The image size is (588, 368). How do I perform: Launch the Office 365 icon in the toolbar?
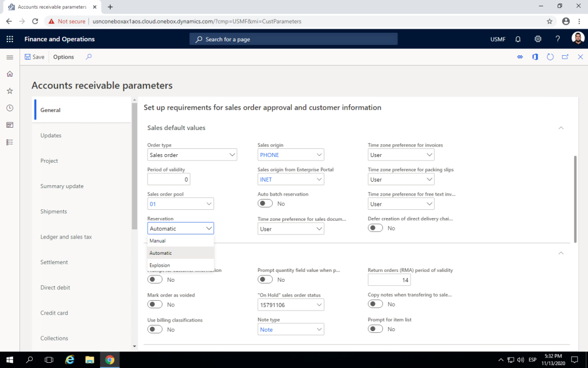point(535,56)
